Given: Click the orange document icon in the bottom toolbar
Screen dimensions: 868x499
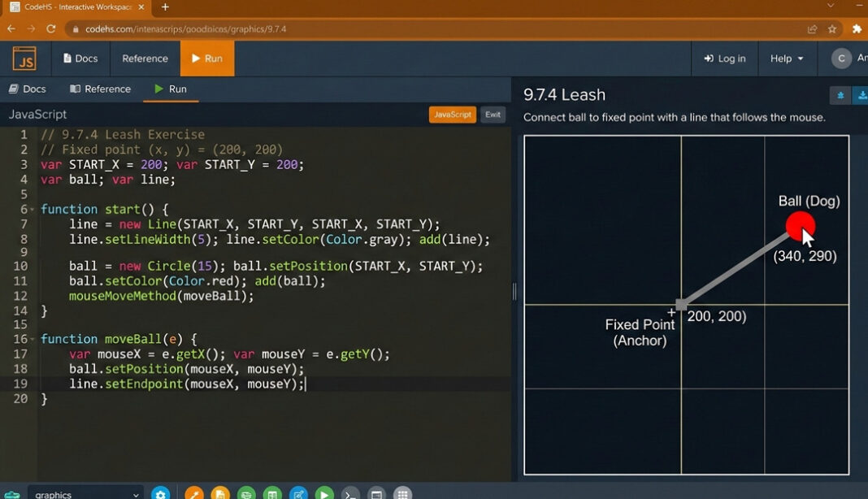Looking at the screenshot, I should [x=220, y=493].
